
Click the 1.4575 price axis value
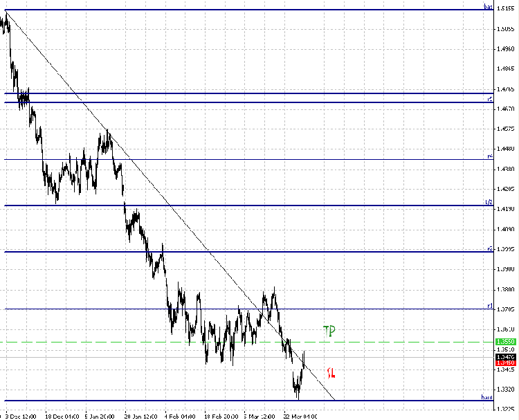click(x=506, y=129)
